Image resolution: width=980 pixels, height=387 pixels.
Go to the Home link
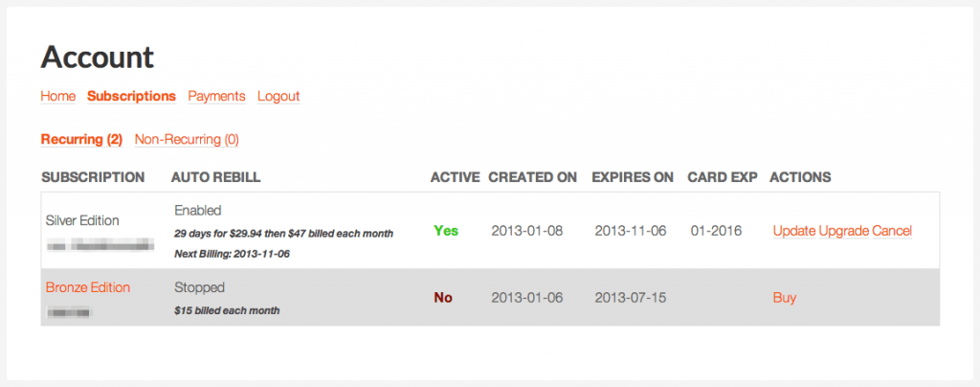click(58, 97)
